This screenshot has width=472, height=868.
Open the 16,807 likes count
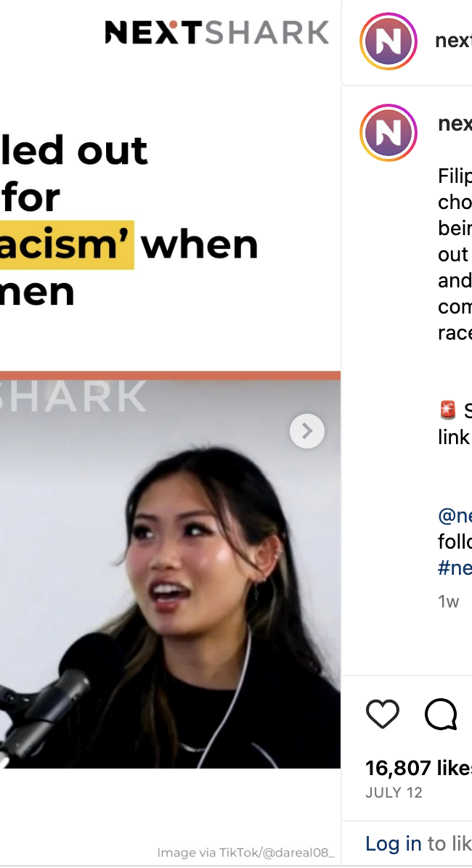coord(418,768)
